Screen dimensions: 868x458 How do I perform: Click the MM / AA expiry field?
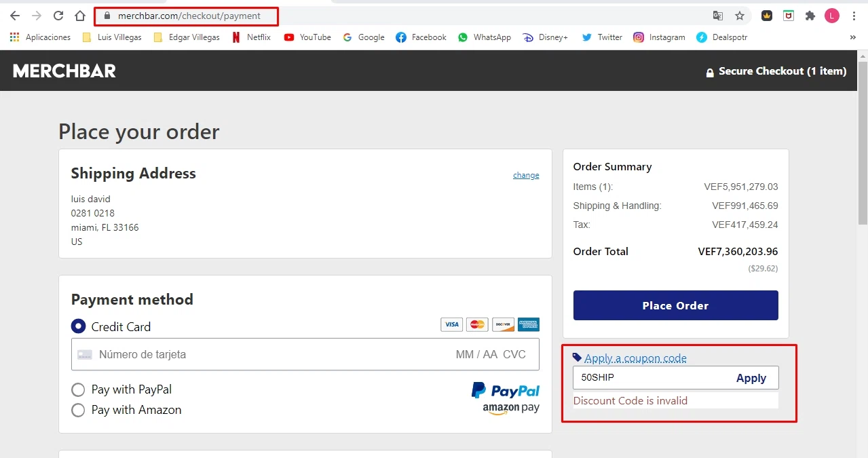click(476, 354)
